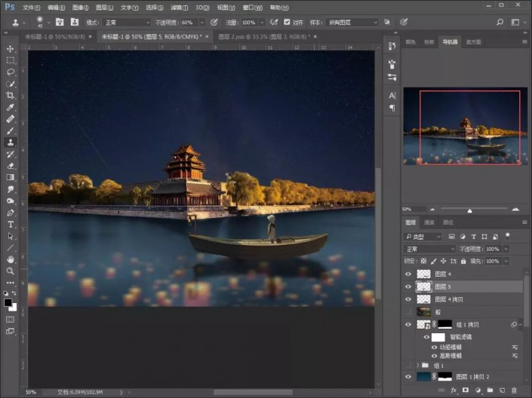Select the Horizontal Type tool

pyautogui.click(x=10, y=224)
